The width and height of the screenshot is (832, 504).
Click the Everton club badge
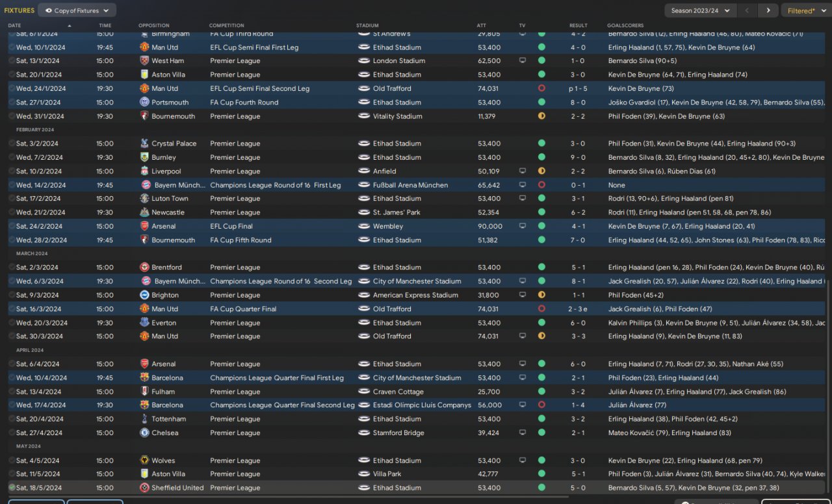(x=144, y=323)
